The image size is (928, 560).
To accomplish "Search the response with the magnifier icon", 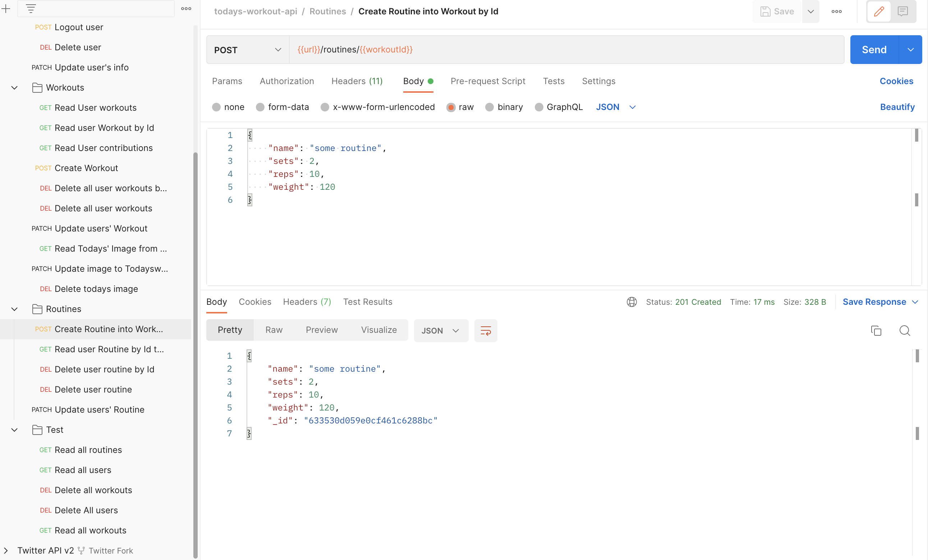I will click(905, 331).
